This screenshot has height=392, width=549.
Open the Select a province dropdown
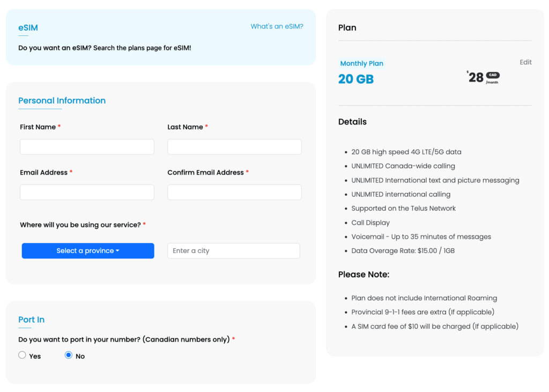click(88, 251)
